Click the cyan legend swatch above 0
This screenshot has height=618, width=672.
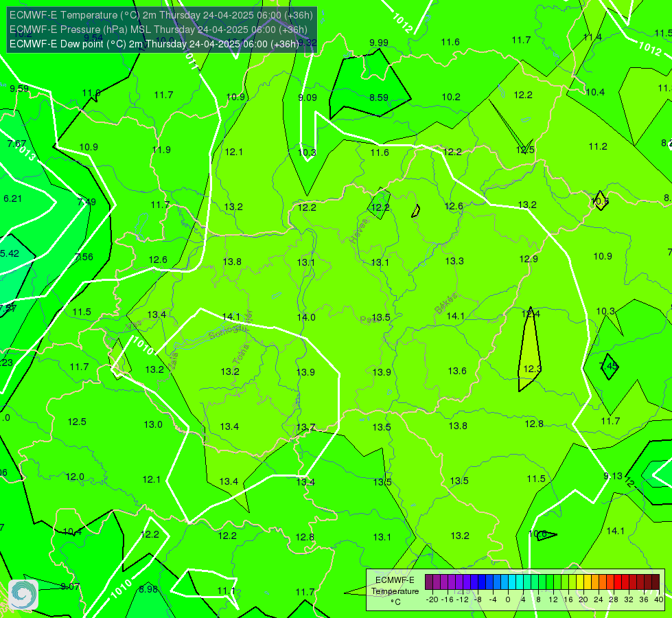point(511,582)
